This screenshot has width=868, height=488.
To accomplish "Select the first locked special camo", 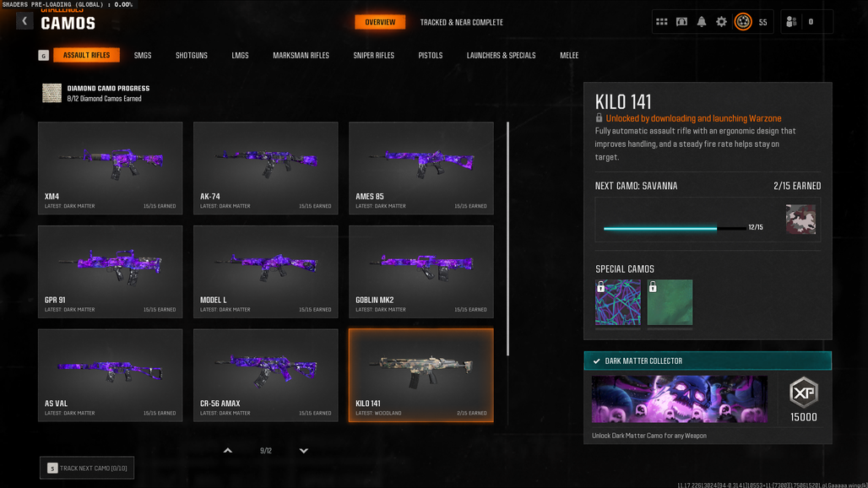I will pos(618,302).
